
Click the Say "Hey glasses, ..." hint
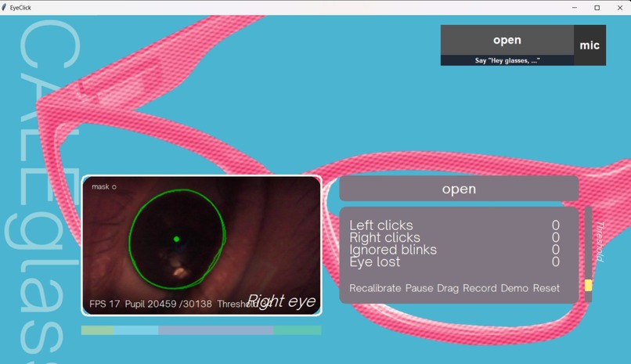tap(507, 60)
